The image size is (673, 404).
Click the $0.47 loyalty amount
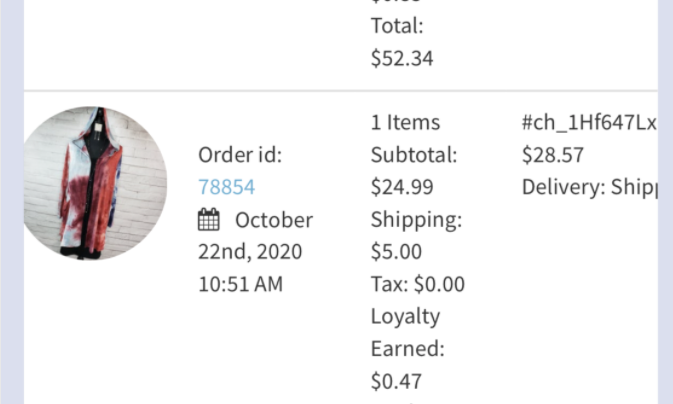[396, 381]
